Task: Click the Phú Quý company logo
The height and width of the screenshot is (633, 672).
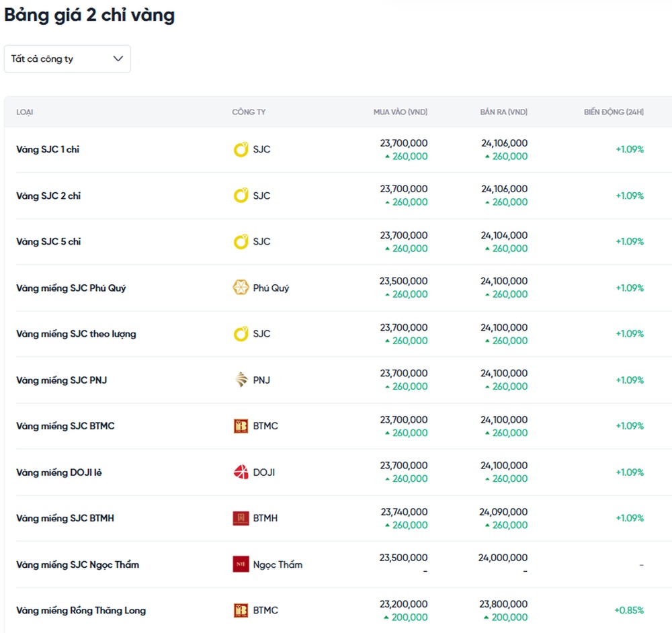Action: click(241, 288)
